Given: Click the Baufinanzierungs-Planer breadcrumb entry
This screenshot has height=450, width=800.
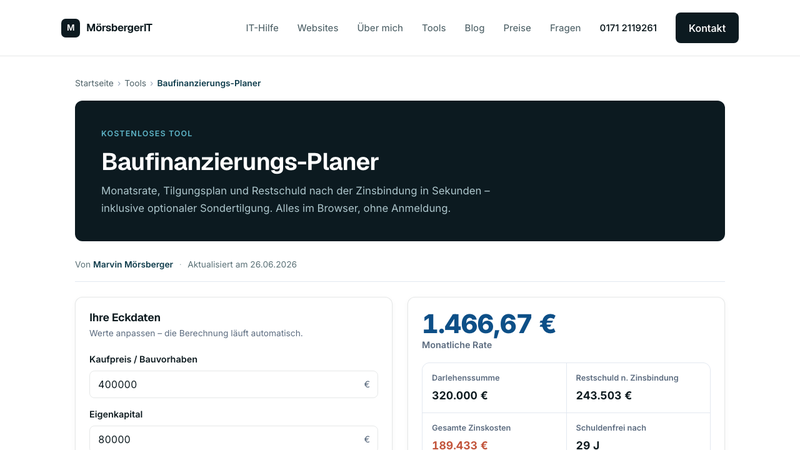Looking at the screenshot, I should click(x=209, y=83).
